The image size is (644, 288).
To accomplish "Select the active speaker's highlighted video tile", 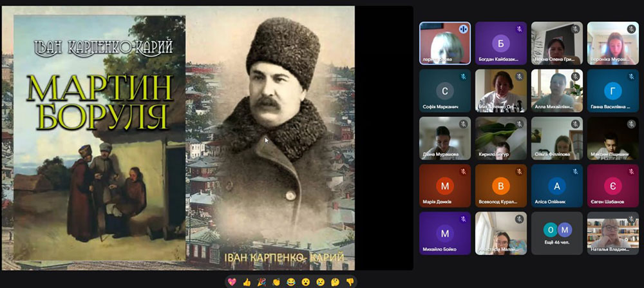I will [445, 43].
